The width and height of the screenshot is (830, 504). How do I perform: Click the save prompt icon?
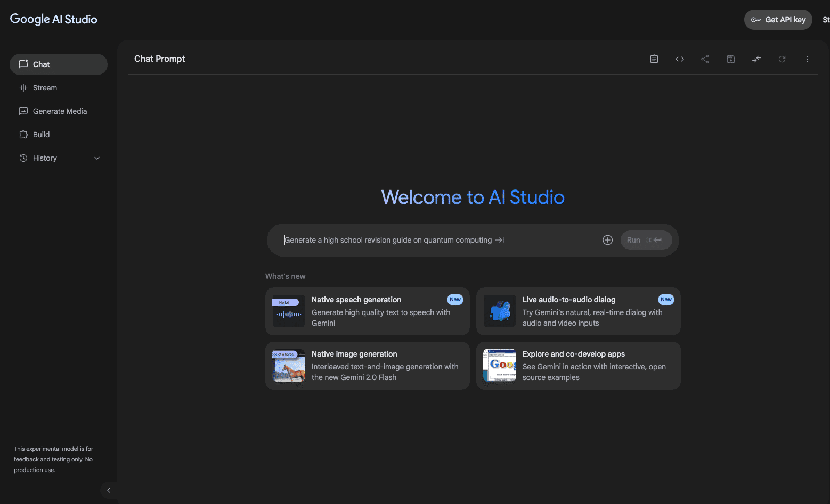(731, 59)
